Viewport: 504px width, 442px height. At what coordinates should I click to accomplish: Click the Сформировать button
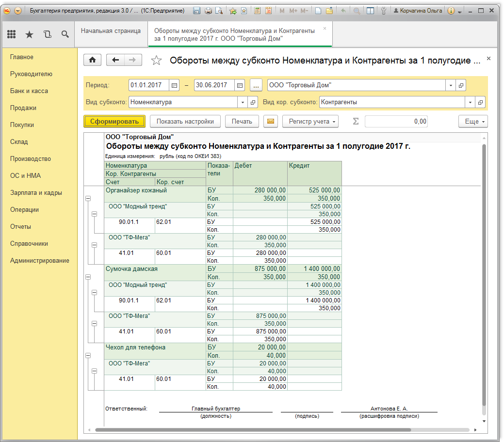[x=114, y=122]
